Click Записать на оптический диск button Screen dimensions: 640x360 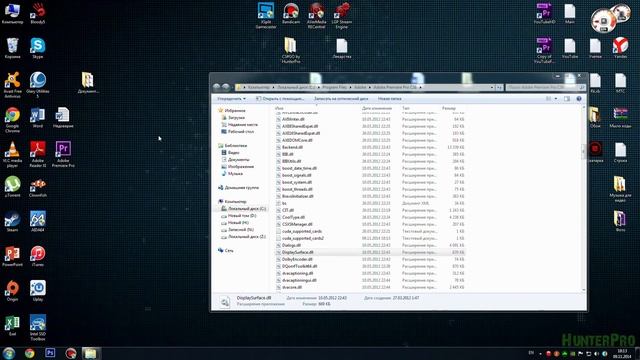(341, 99)
